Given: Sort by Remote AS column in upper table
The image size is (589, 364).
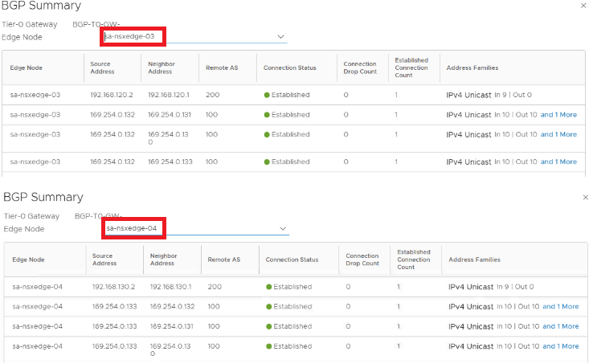Looking at the screenshot, I should (222, 67).
